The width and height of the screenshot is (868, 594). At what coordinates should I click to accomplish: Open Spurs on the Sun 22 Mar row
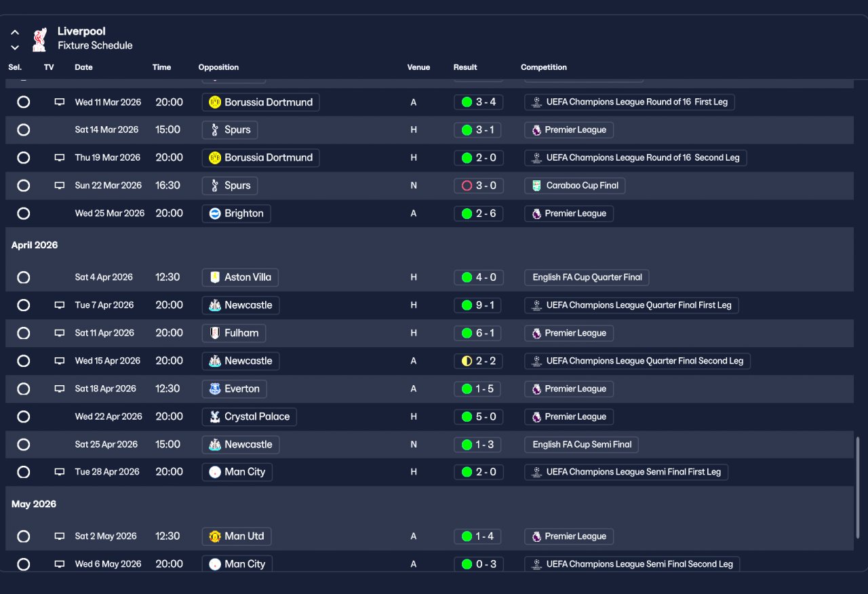[x=230, y=186]
